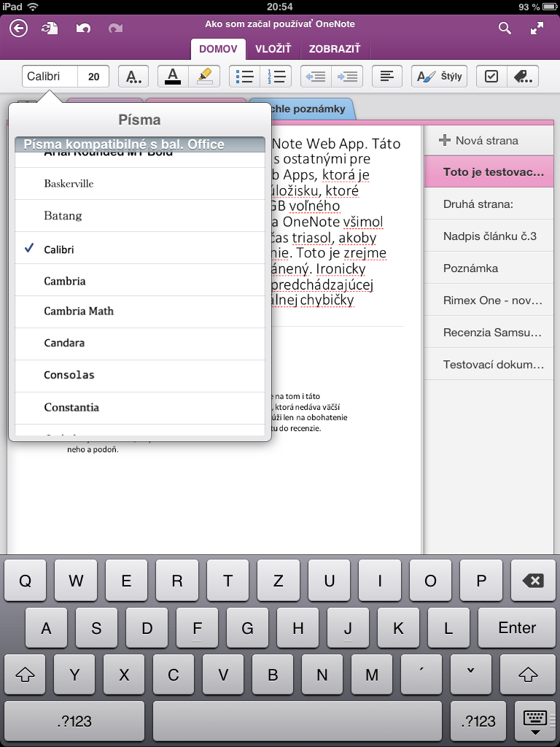The image size is (560, 747).
Task: Switch to the VLOŽIŤ tab
Action: coord(273,49)
